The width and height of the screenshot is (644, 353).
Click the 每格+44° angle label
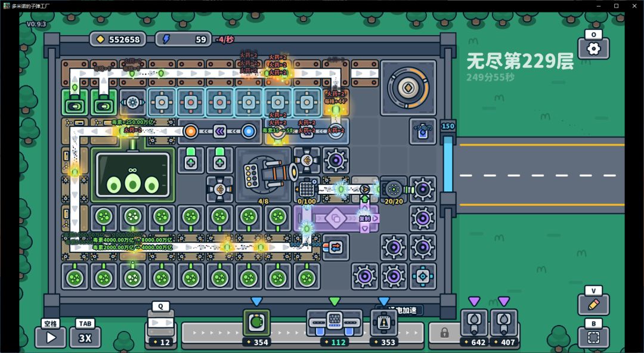click(x=336, y=101)
